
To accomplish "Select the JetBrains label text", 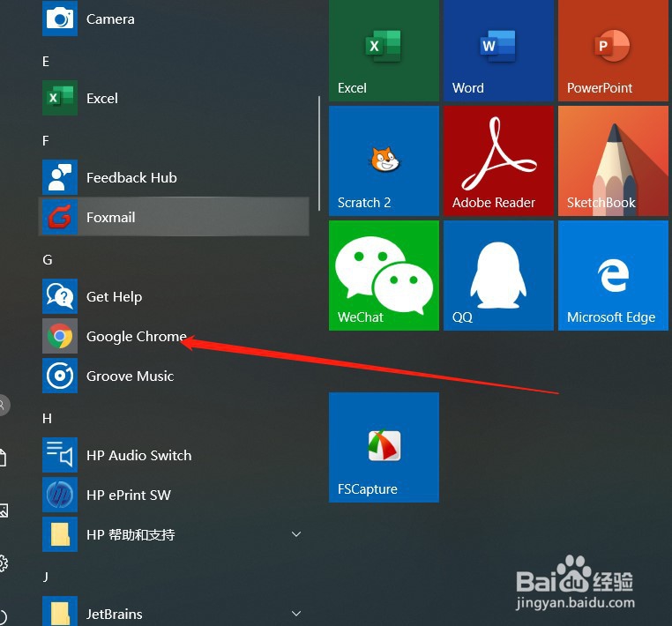I will click(x=114, y=614).
